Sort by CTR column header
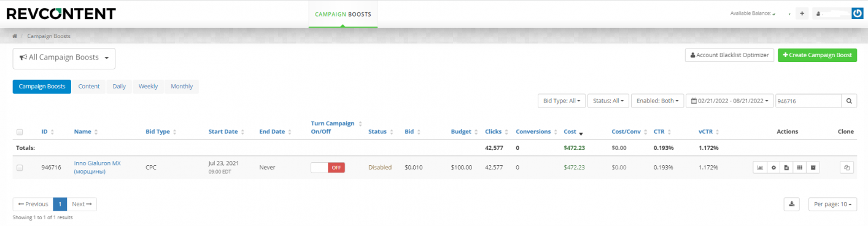Screen dimensions: 868x226 (x=663, y=131)
